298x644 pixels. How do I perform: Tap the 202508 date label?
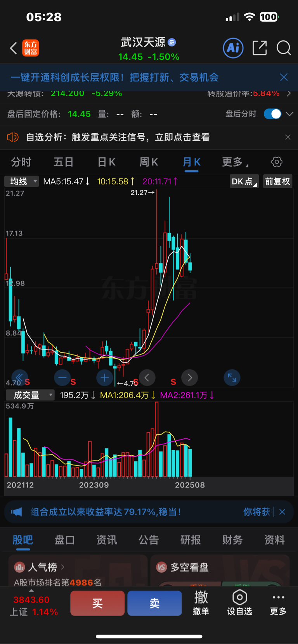click(x=190, y=485)
